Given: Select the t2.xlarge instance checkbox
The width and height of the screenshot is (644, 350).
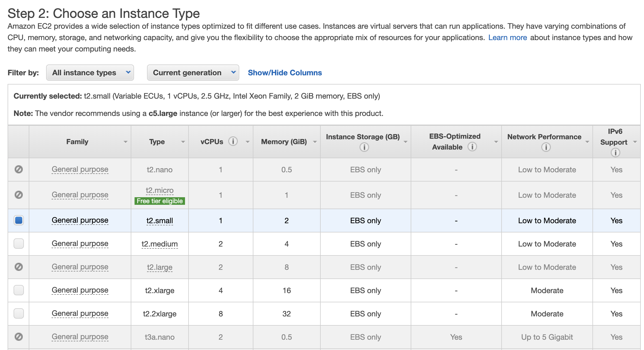Looking at the screenshot, I should (x=19, y=290).
